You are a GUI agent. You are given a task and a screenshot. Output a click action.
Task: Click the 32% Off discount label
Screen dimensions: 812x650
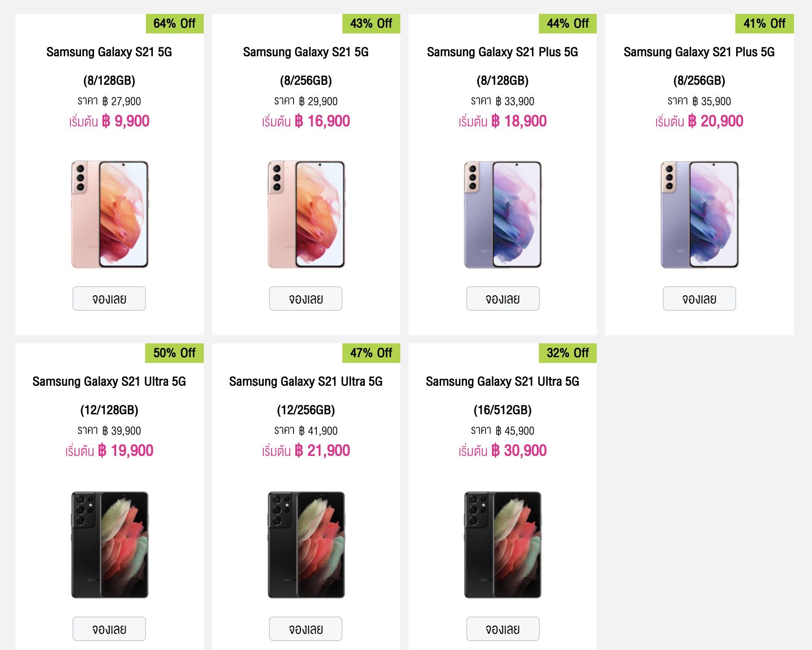[x=567, y=353]
